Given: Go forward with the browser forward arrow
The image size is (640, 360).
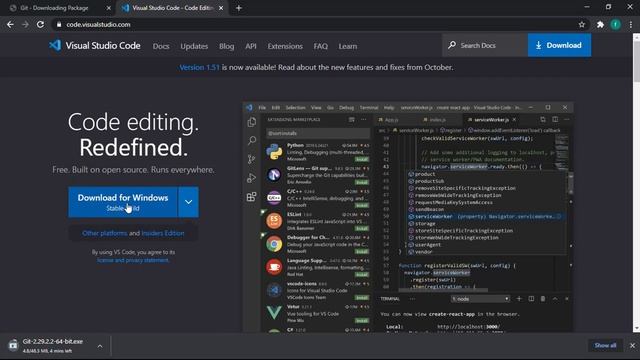Looking at the screenshot, I should coord(25,24).
